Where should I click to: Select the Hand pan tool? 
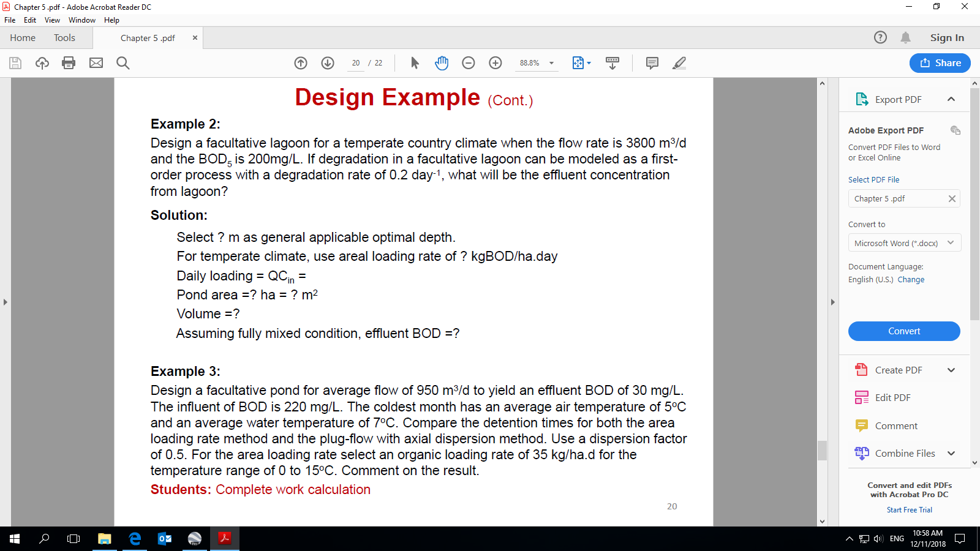coord(442,63)
